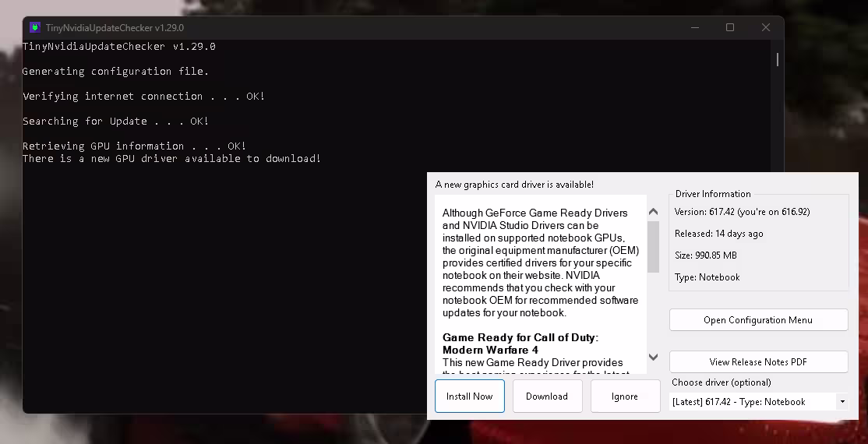Click the 'Released: 14 days ago' text
The width and height of the screenshot is (868, 444).
(x=718, y=234)
